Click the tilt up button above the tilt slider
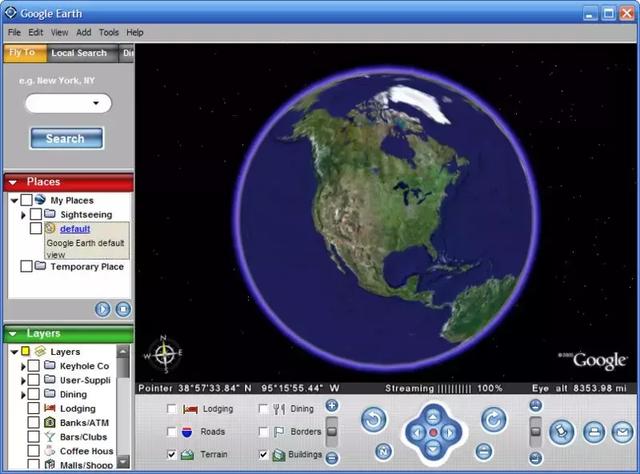The width and height of the screenshot is (640, 474). (x=536, y=405)
